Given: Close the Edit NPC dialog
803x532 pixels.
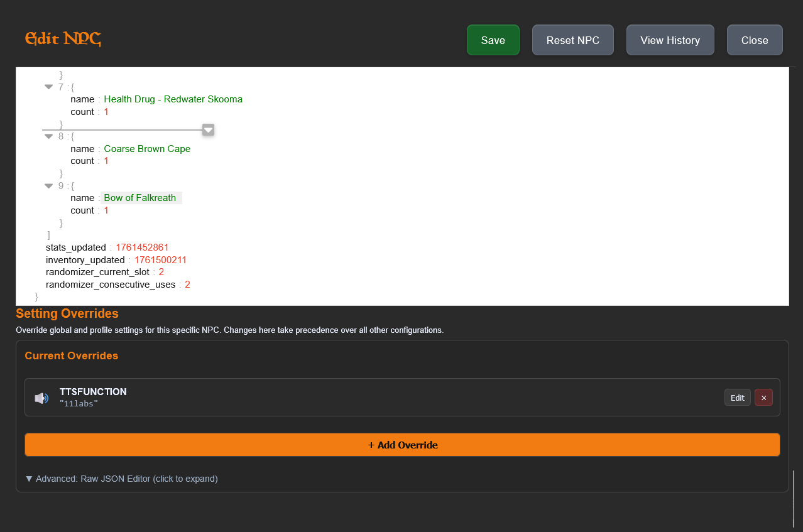Looking at the screenshot, I should click(x=754, y=40).
